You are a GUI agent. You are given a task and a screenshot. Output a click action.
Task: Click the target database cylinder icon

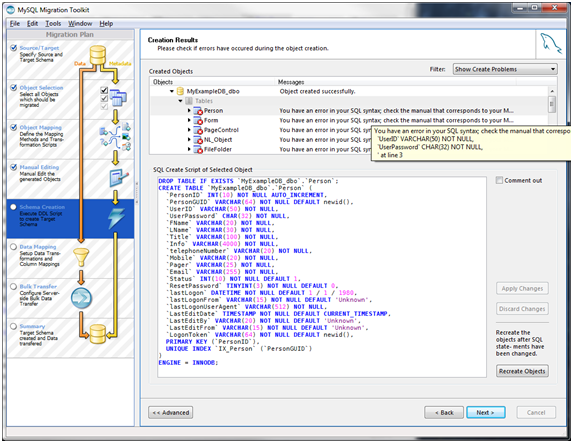click(98, 334)
